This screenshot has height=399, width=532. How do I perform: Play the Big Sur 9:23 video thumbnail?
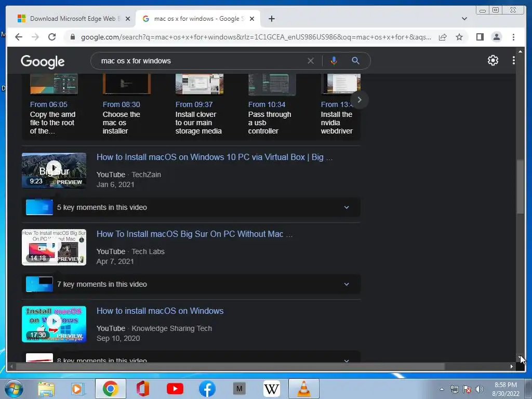tap(54, 170)
